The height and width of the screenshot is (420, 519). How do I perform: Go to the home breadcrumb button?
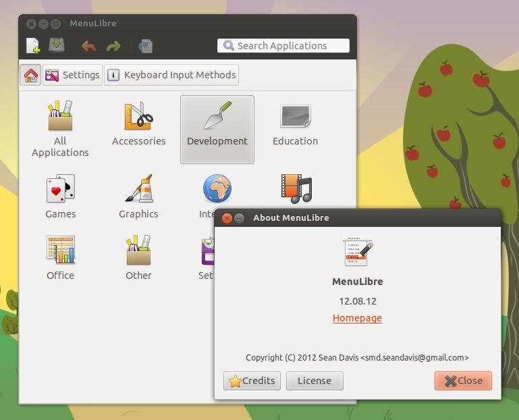pos(30,75)
